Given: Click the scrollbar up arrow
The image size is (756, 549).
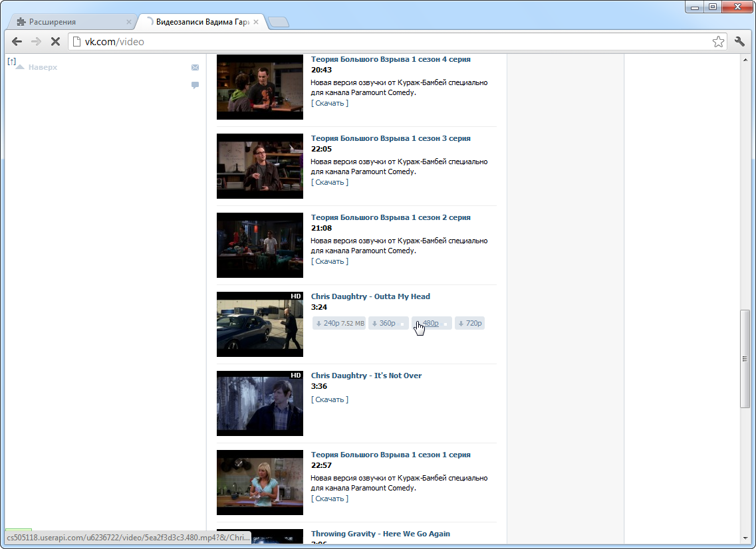Looking at the screenshot, I should coord(745,60).
